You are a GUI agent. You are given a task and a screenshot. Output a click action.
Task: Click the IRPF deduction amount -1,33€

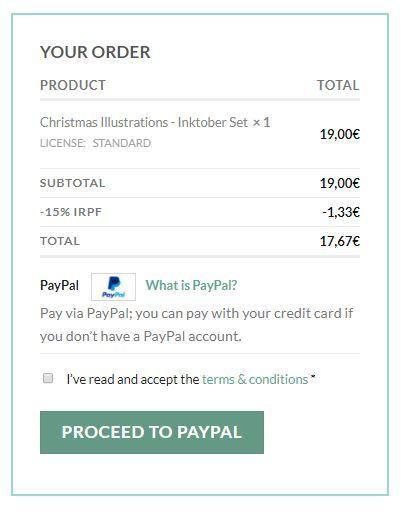click(341, 212)
